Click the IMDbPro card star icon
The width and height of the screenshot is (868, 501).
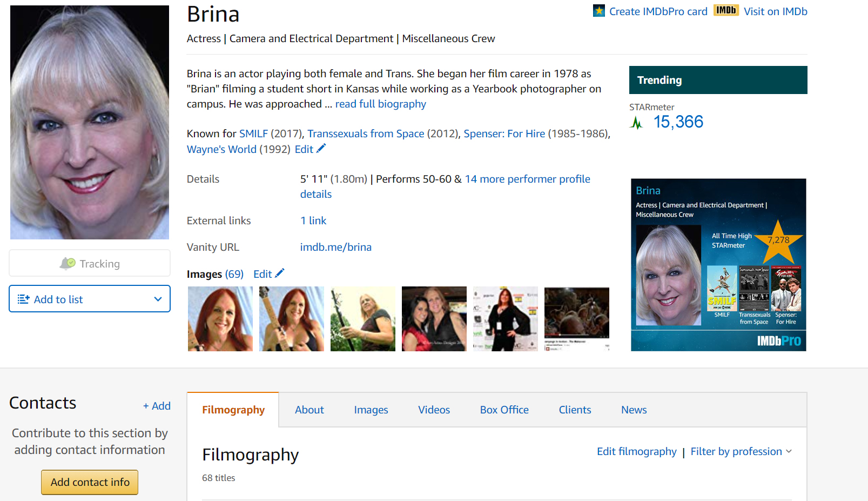point(598,11)
